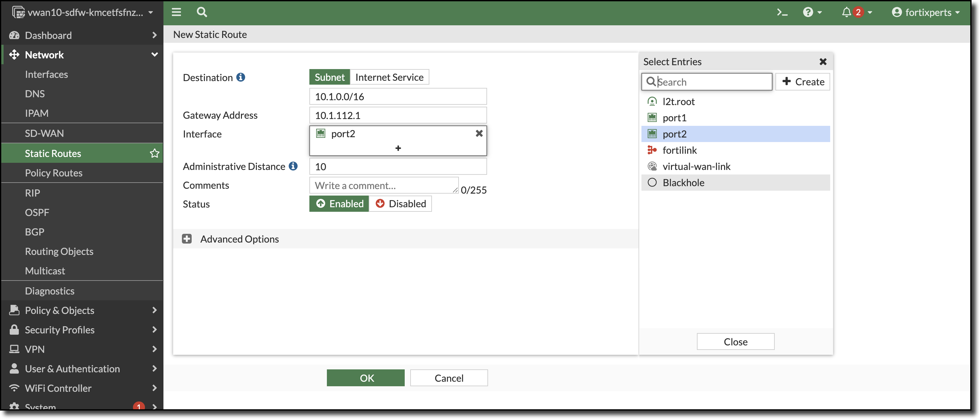The image size is (980, 419).
Task: Click the notifications bell icon
Action: (x=846, y=12)
